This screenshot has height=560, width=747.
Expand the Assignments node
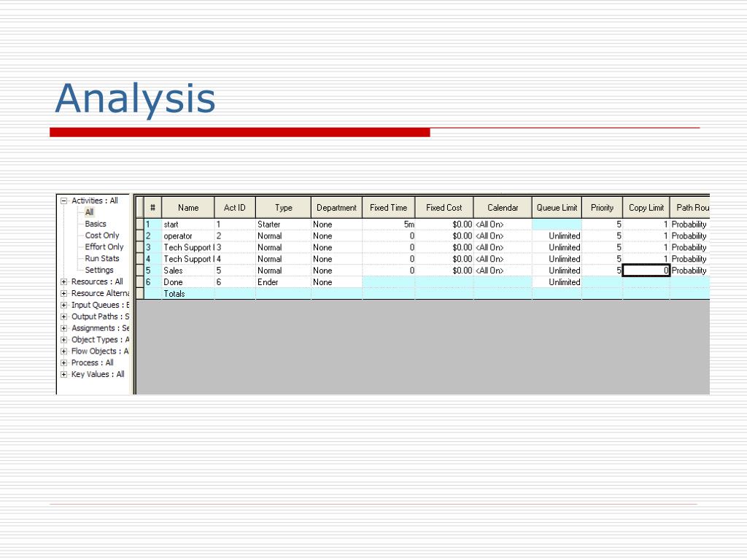point(64,328)
